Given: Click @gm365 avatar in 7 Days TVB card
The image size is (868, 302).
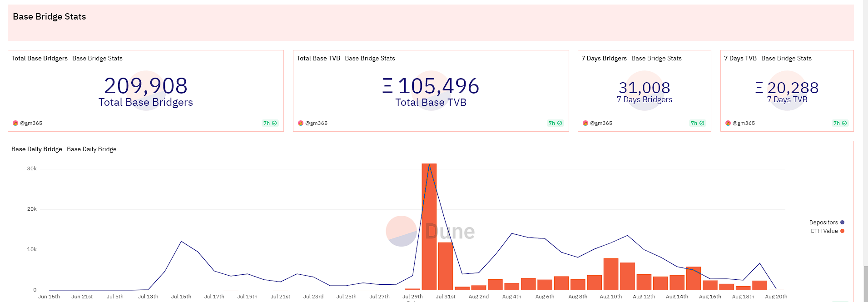Looking at the screenshot, I should pos(728,123).
